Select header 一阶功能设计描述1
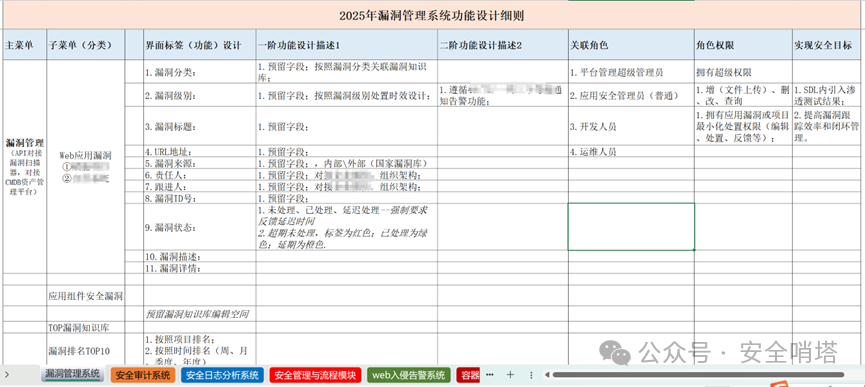Image resolution: width=865 pixels, height=387 pixels. click(347, 45)
